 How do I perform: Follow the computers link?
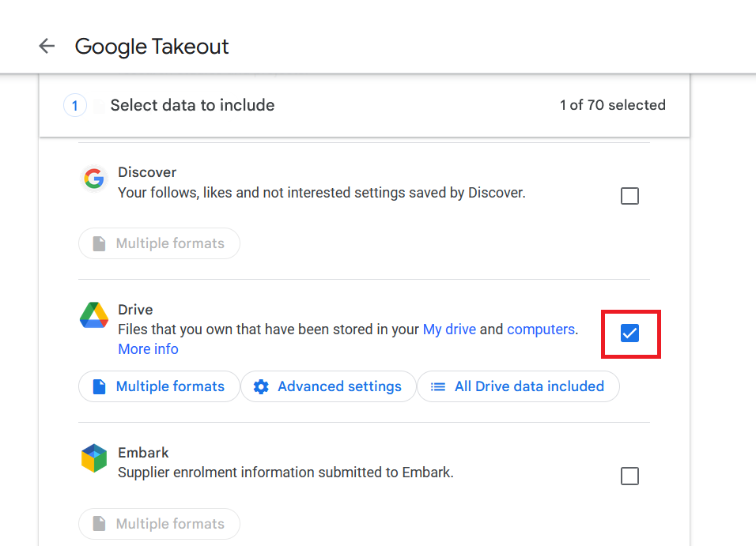pyautogui.click(x=541, y=329)
